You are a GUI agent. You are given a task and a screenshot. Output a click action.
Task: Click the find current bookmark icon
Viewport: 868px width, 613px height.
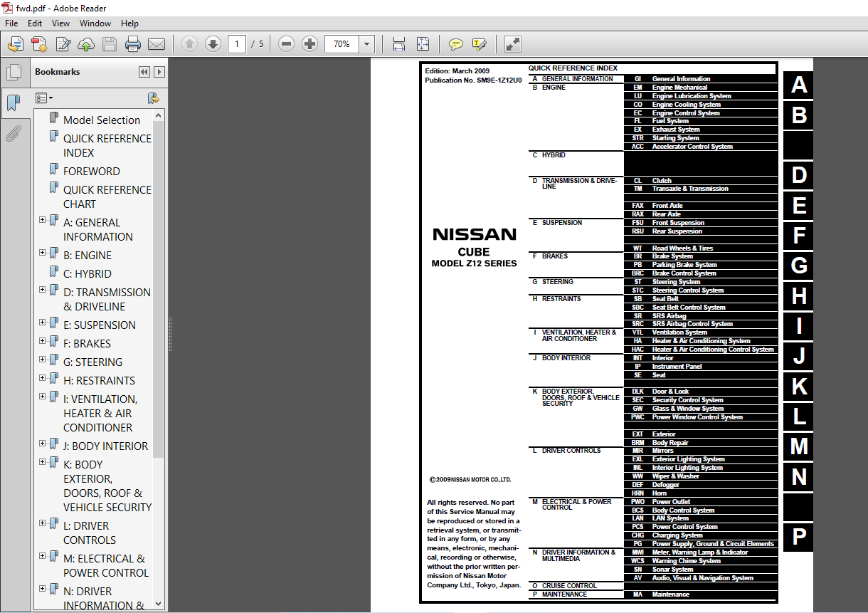pos(153,98)
